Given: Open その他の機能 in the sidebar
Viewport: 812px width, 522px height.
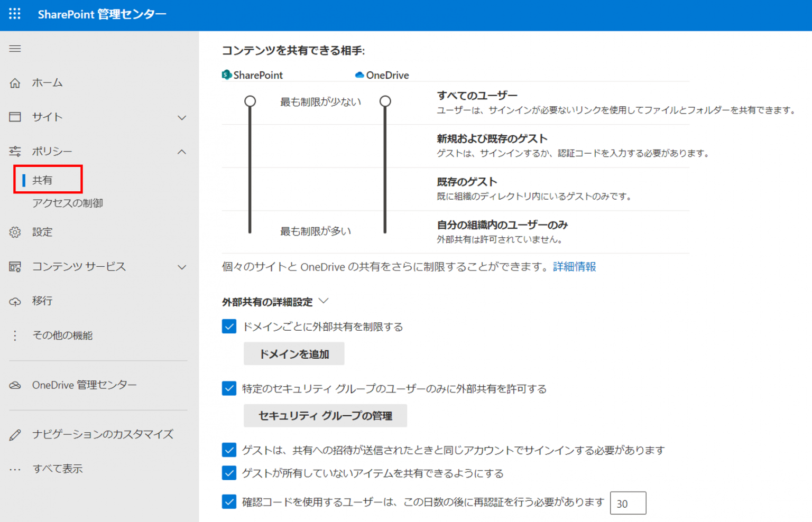Looking at the screenshot, I should pos(62,335).
